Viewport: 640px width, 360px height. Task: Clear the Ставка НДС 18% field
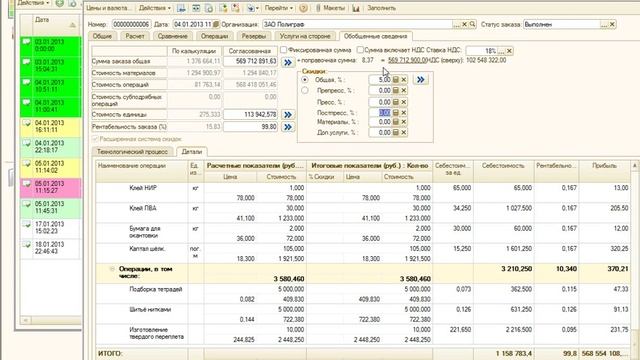pos(509,51)
